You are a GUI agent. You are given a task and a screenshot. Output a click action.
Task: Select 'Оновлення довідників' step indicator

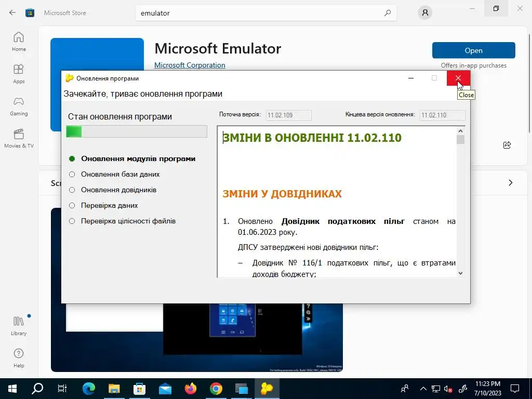click(x=72, y=190)
